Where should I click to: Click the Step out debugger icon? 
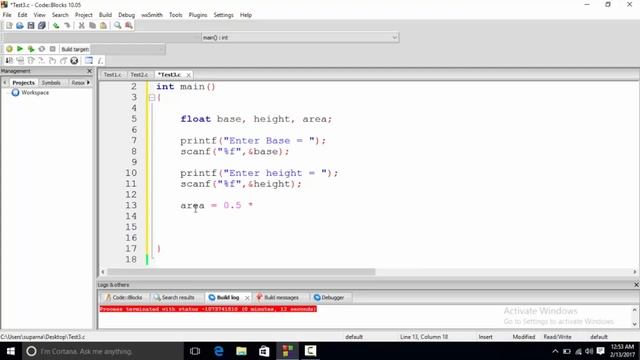52,61
